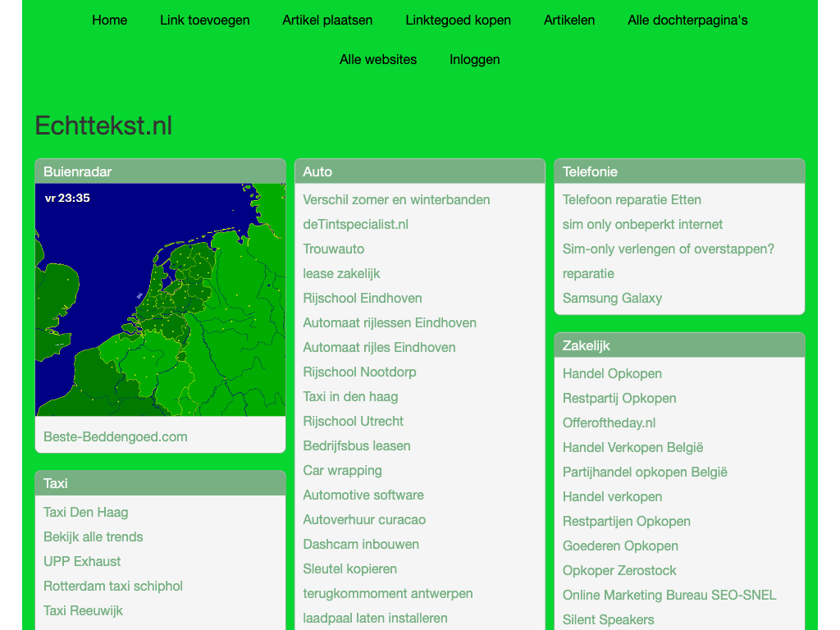This screenshot has height=630, width=840.
Task: Open the Rijschool Utrecht link
Action: tap(353, 421)
